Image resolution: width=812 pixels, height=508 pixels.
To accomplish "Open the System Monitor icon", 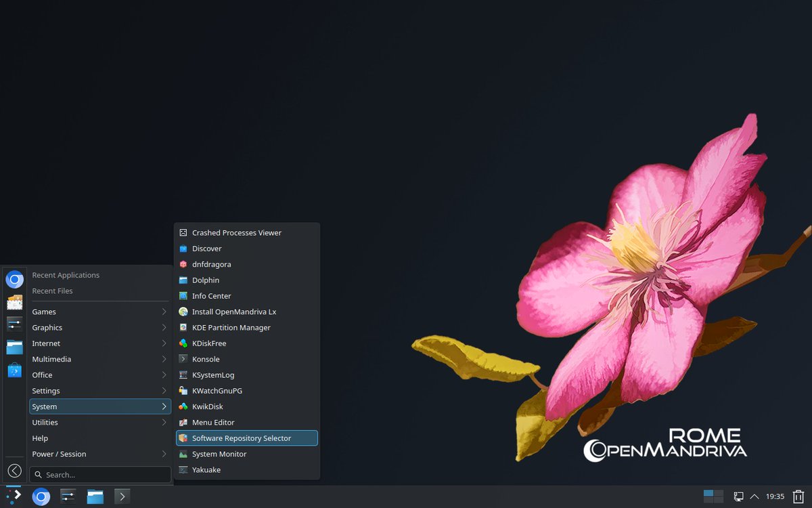I will click(183, 454).
